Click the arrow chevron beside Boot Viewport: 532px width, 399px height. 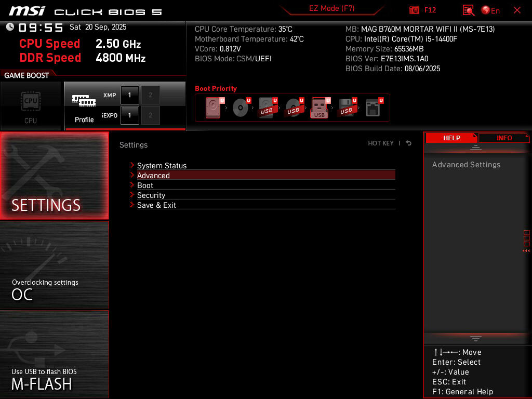click(132, 184)
